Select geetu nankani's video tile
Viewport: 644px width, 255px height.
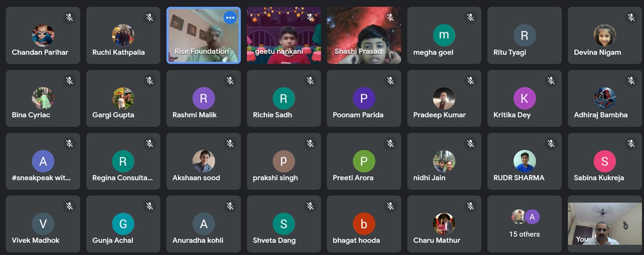(284, 35)
